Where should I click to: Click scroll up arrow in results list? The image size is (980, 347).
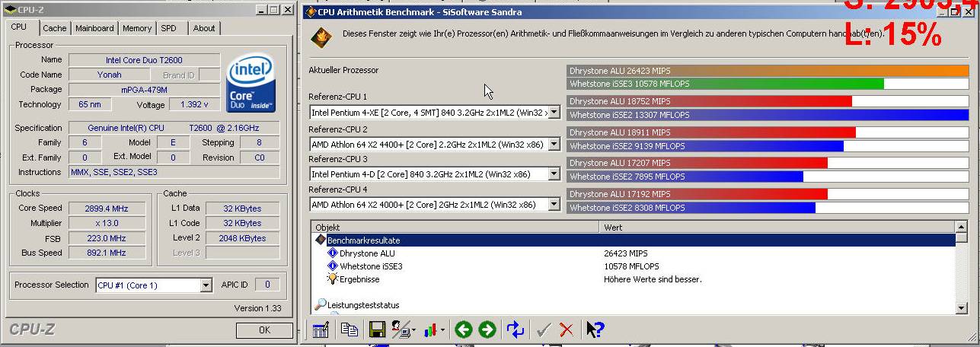961,227
